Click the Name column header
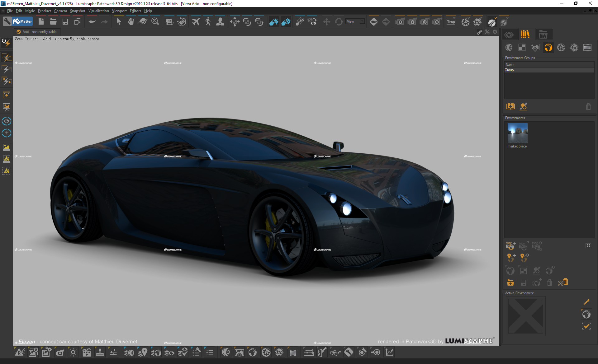 click(x=549, y=65)
